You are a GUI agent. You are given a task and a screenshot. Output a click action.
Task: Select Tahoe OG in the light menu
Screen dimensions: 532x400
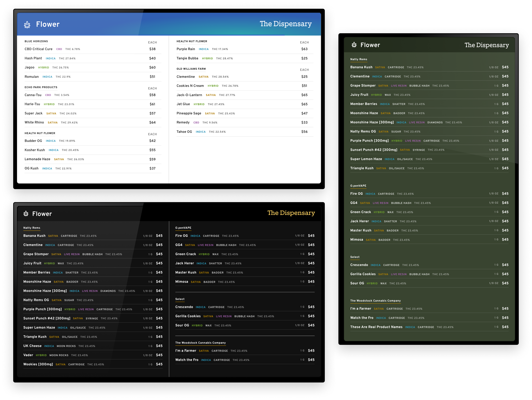pos(184,132)
